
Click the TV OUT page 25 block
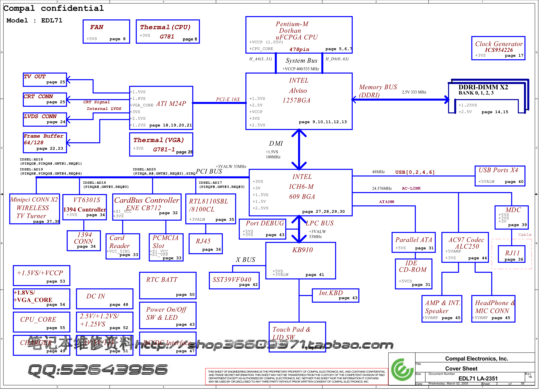click(x=45, y=80)
